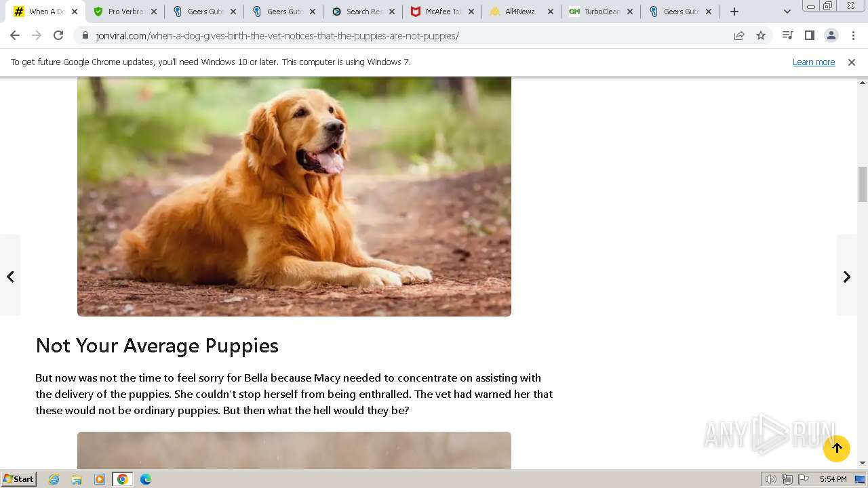The height and width of the screenshot is (488, 868).
Task: View site information via the lock icon
Action: coord(85,36)
